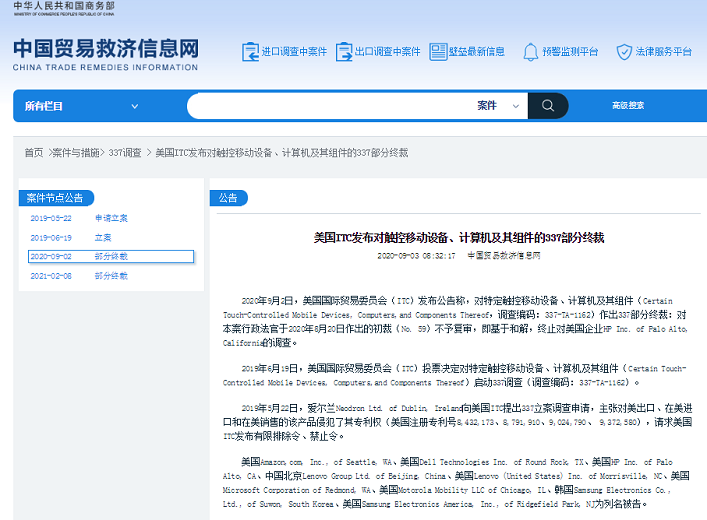
Task: Click the search text input field
Action: [x=331, y=106]
